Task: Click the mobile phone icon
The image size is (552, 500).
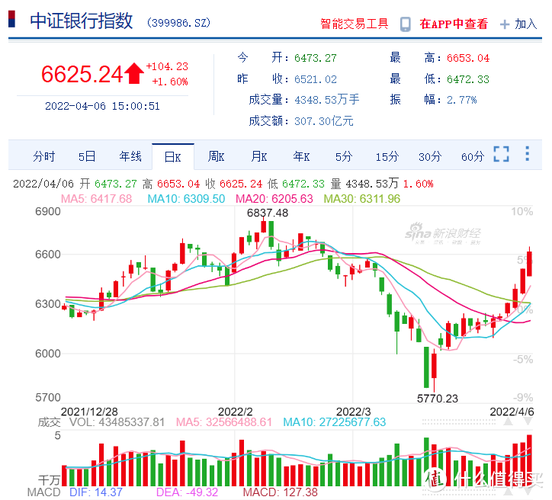Action: click(405, 24)
